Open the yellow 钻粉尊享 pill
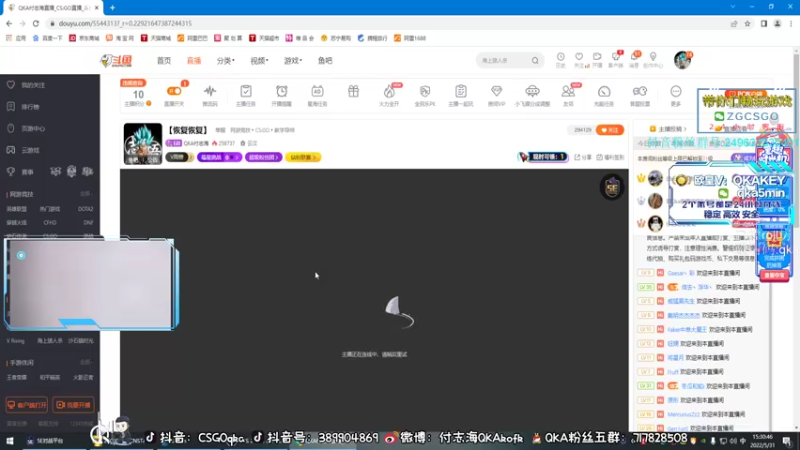Viewport: 800px width, 450px height. (x=303, y=157)
